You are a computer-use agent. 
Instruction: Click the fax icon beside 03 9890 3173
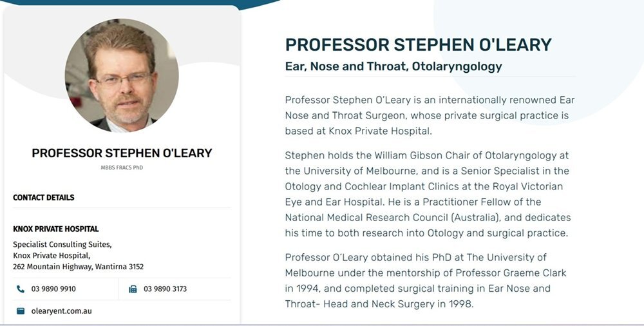click(x=133, y=289)
